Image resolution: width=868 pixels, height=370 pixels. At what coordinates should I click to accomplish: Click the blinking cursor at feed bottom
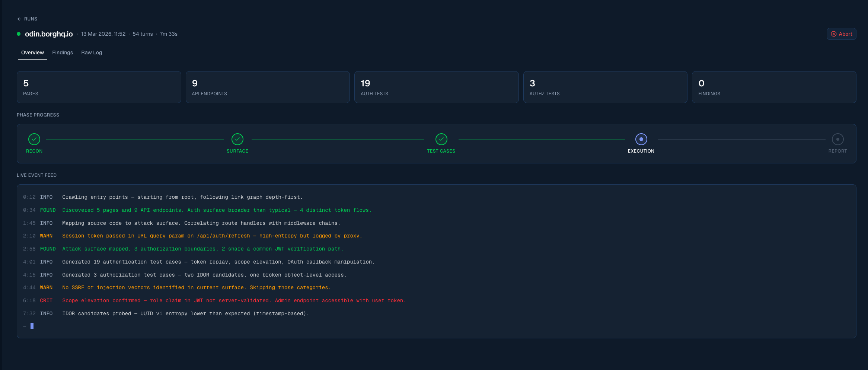[32, 326]
